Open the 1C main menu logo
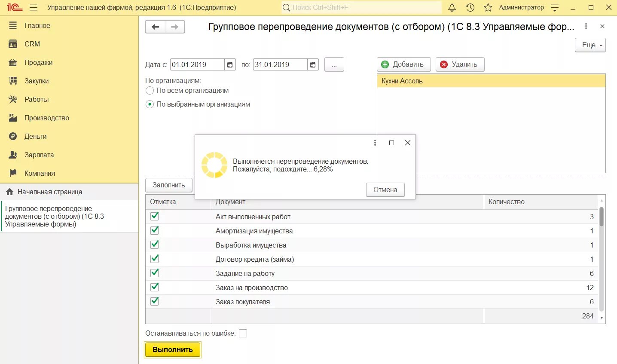This screenshot has height=364, width=617. [14, 7]
